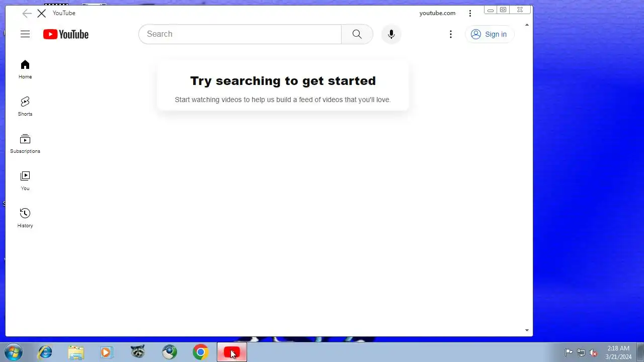
Task: Open Action Center flag tray icon
Action: [x=569, y=352]
